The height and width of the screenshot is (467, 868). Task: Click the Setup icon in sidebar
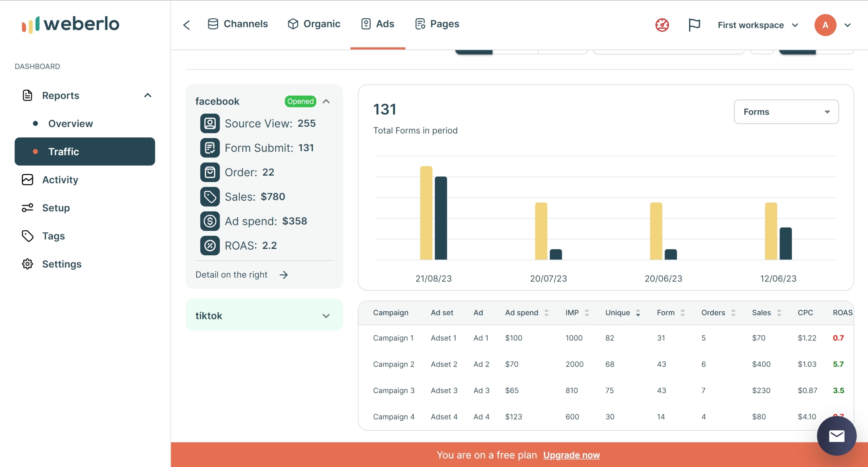[x=26, y=208]
